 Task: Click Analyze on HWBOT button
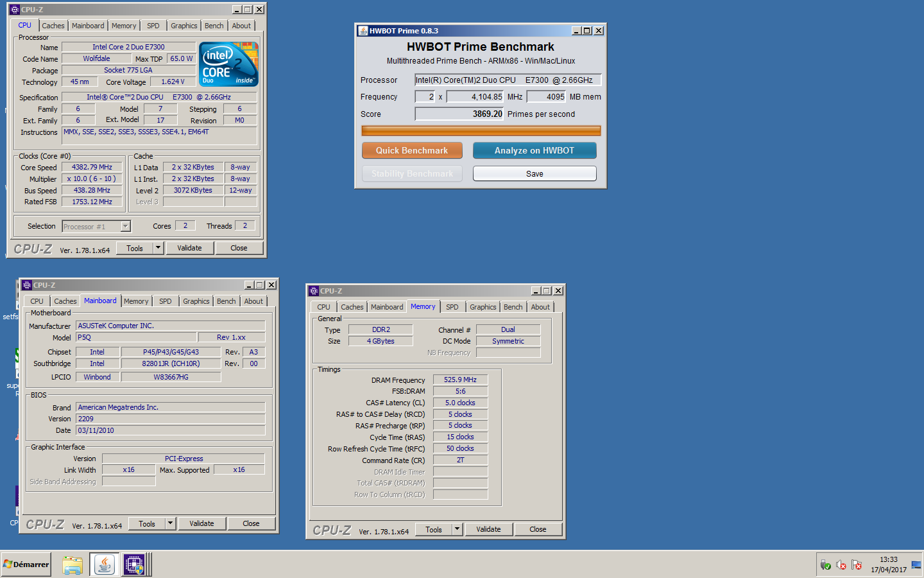pos(535,150)
